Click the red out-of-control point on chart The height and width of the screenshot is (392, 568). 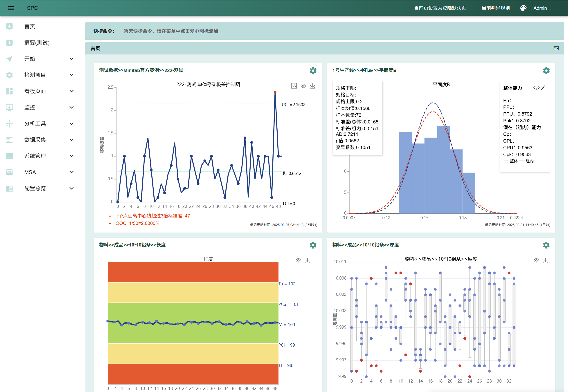[275, 92]
